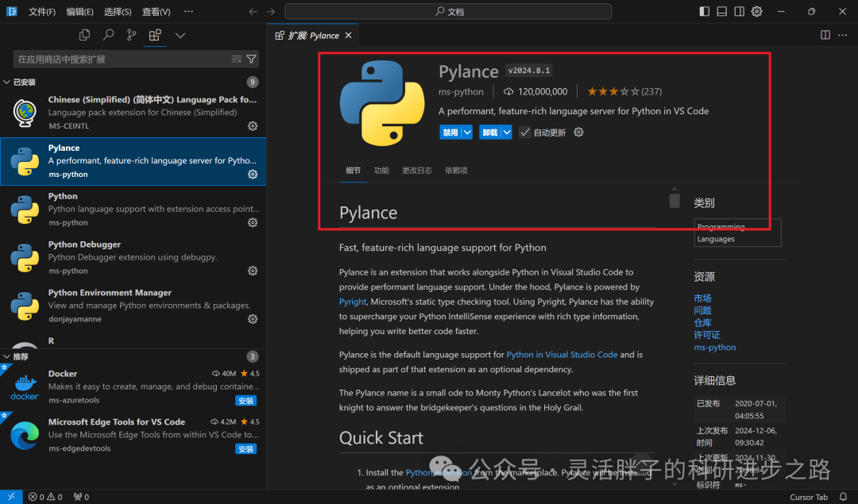
Task: Click the disable extension button
Action: coord(450,133)
